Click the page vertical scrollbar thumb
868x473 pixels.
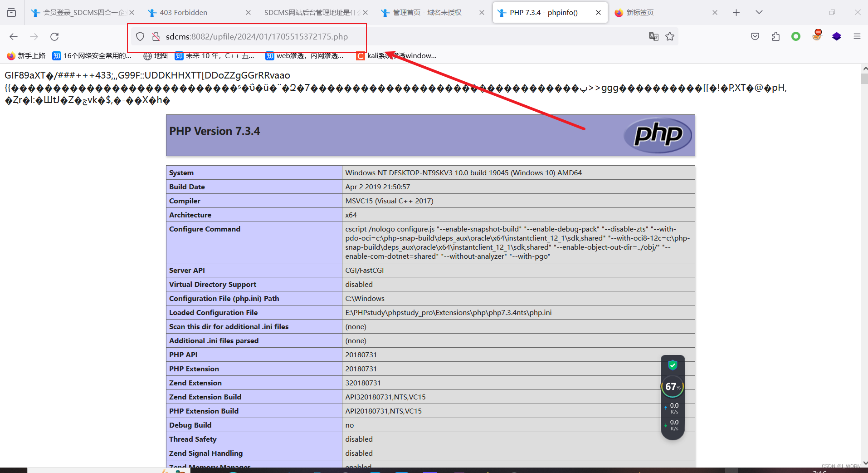pos(864,79)
